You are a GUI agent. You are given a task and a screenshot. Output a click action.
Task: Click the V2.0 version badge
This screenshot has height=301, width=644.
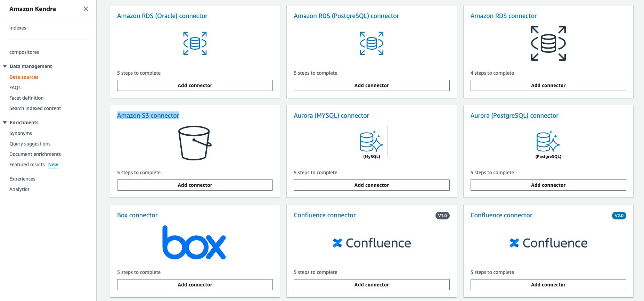(619, 216)
